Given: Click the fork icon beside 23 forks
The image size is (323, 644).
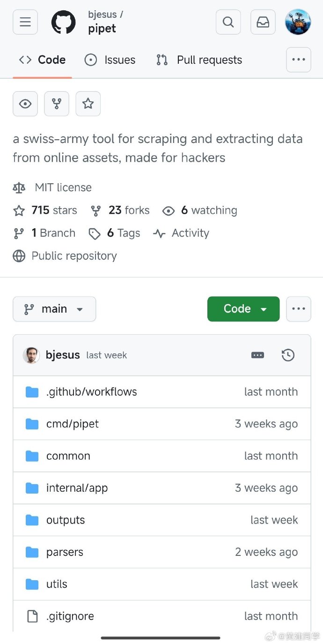Looking at the screenshot, I should pyautogui.click(x=96, y=211).
